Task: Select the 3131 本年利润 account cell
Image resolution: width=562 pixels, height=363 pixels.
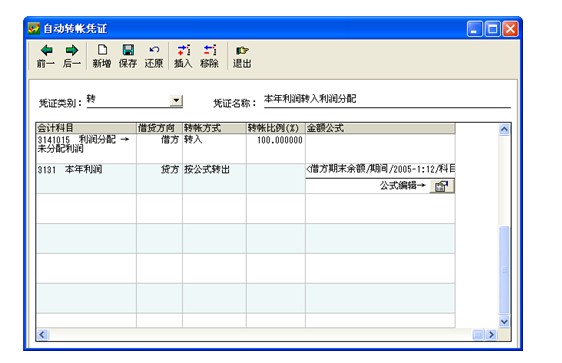Action: coord(86,178)
